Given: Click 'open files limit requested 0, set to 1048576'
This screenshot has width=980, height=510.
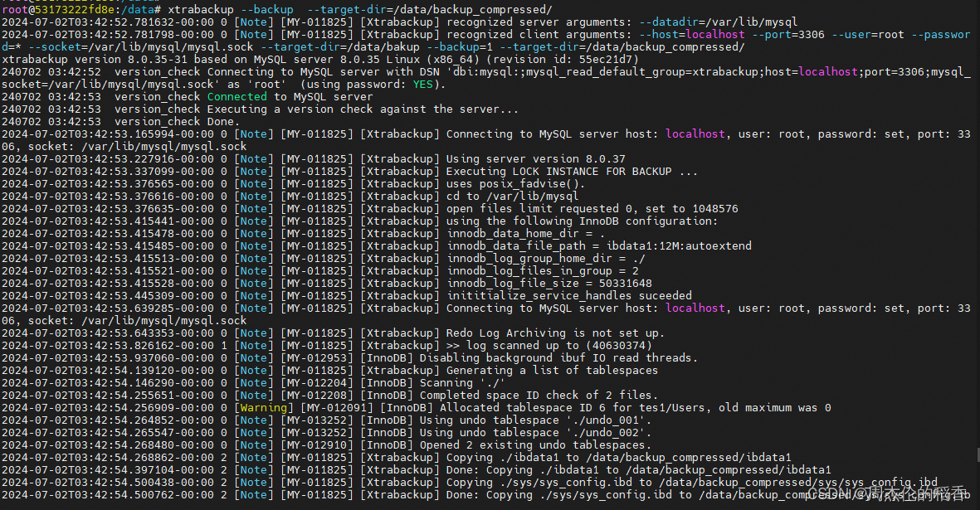Looking at the screenshot, I should [x=592, y=210].
